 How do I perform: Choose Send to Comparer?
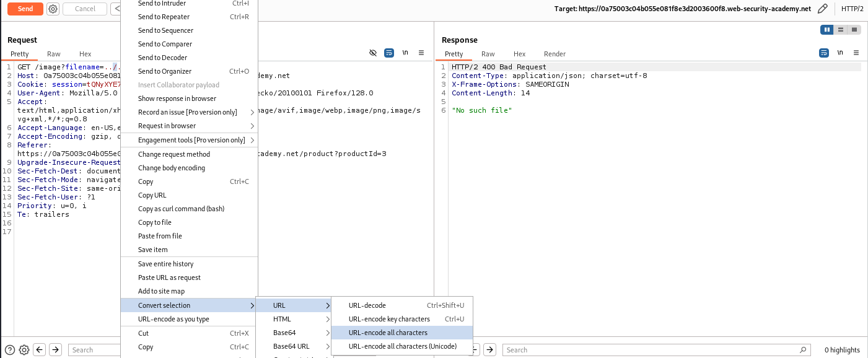point(189,44)
